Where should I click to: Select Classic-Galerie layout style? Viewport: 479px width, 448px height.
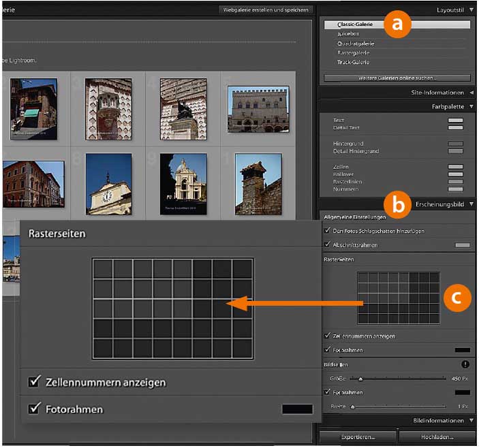tap(355, 25)
